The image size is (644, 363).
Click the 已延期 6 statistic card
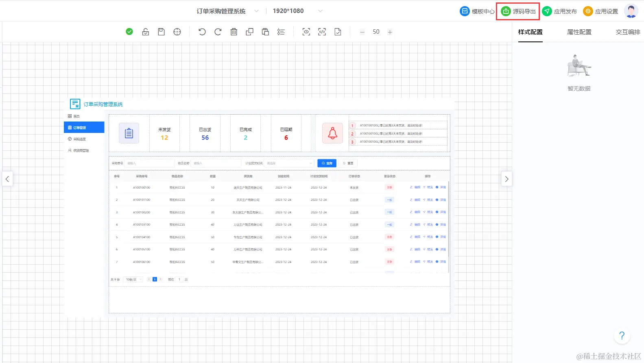[x=286, y=133]
